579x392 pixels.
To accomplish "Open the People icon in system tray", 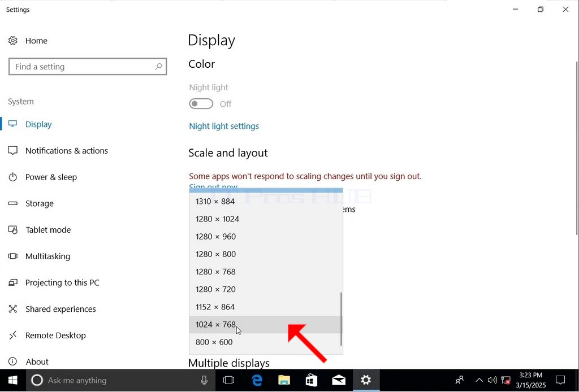I will coord(460,380).
